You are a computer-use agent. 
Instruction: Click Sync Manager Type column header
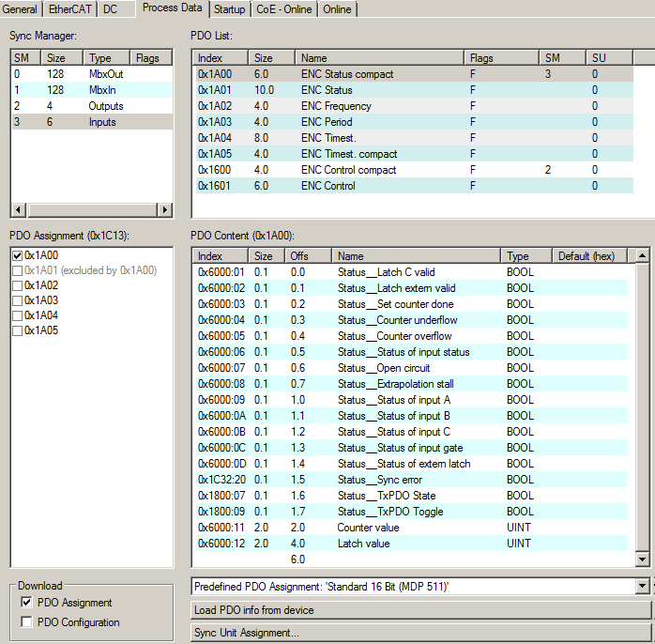pyautogui.click(x=107, y=57)
